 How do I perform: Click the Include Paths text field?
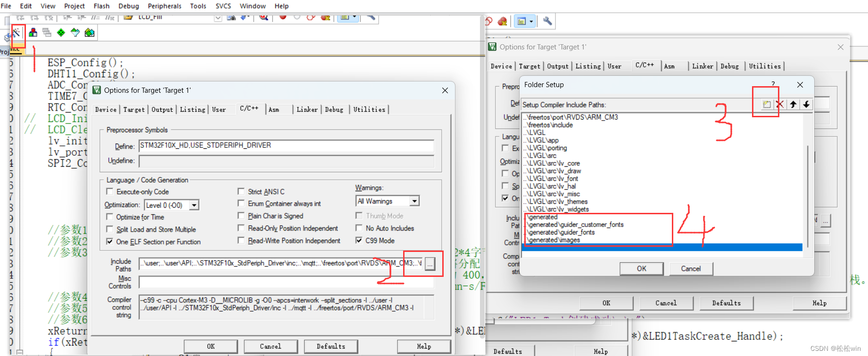[281, 264]
